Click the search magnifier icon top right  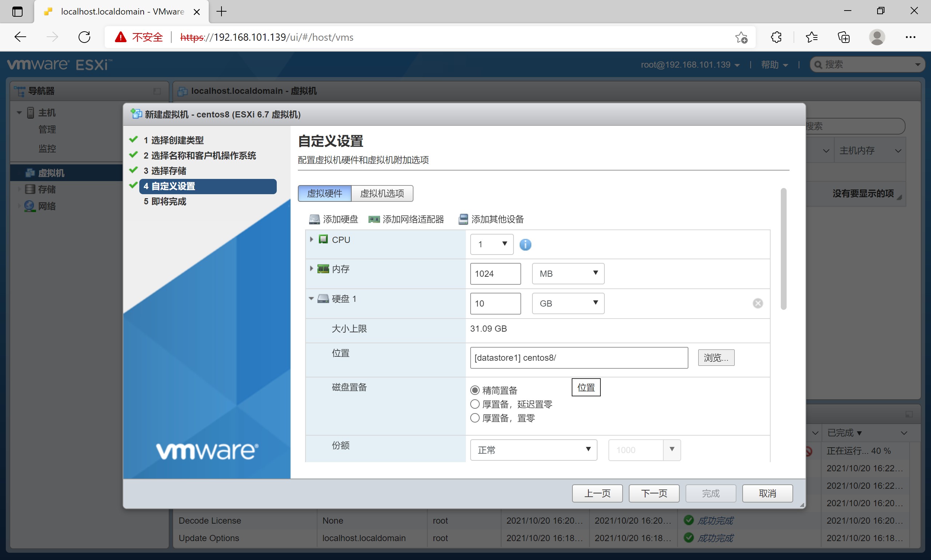pyautogui.click(x=818, y=64)
